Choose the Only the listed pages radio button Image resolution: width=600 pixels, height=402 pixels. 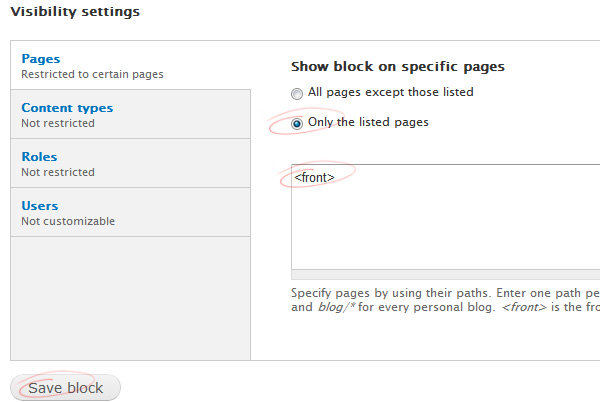(297, 124)
